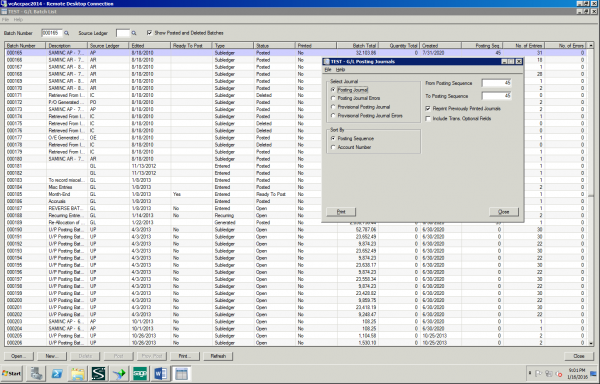
Task: Click the batch list scroll up arrow
Action: tap(590, 46)
